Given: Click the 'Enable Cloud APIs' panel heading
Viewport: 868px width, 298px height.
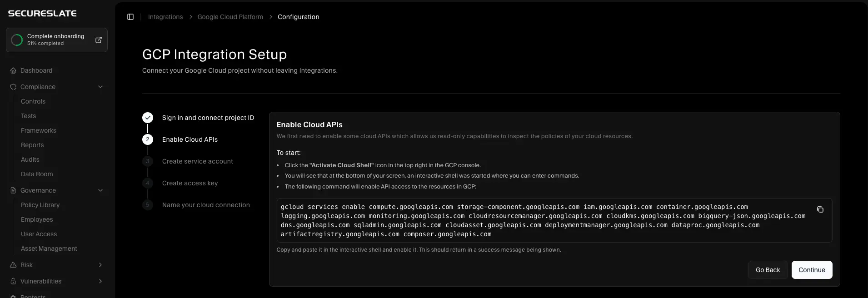Looking at the screenshot, I should click(x=309, y=124).
